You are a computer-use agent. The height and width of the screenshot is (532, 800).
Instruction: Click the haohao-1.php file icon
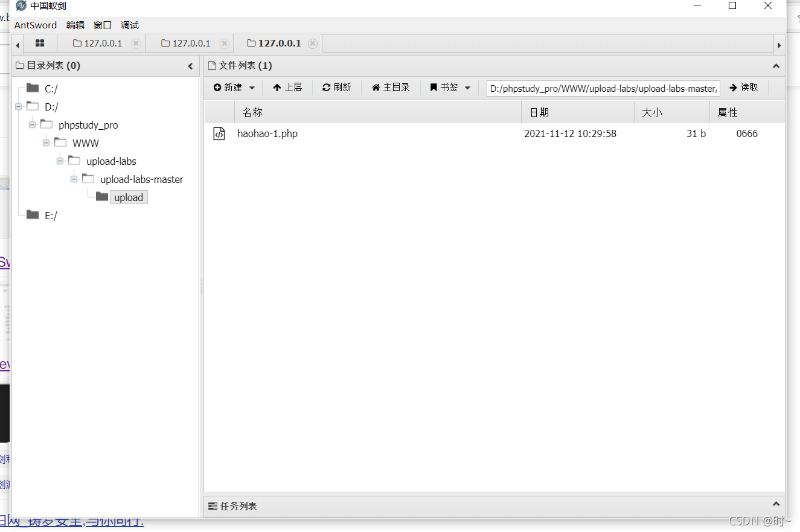[219, 133]
